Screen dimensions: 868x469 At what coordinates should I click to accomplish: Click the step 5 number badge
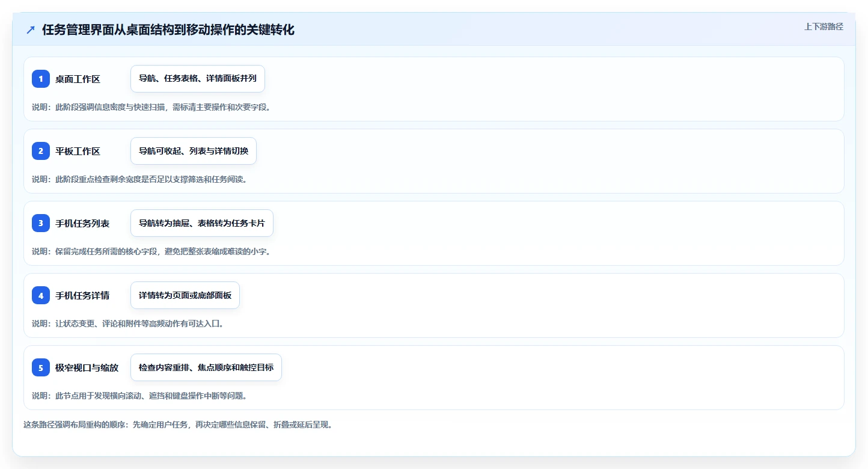coord(41,367)
